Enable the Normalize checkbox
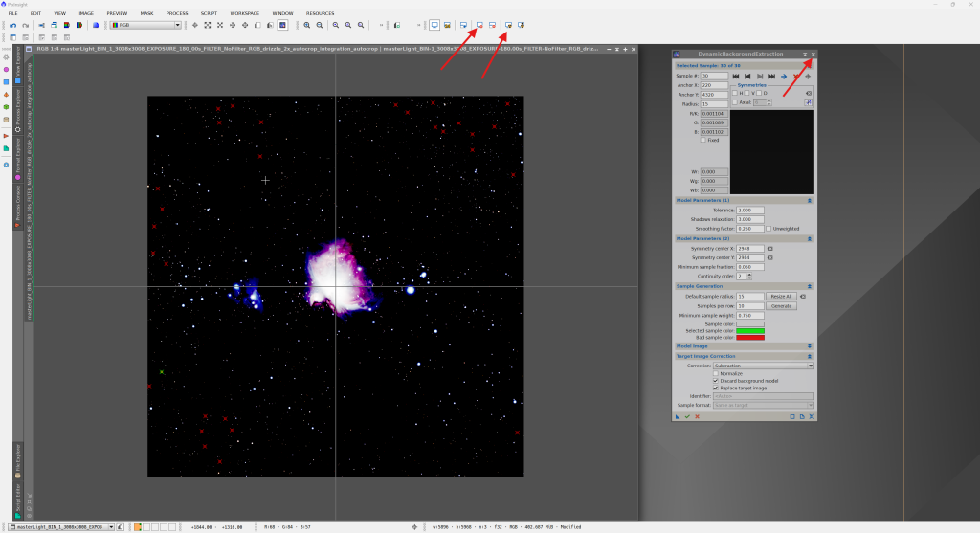 716,373
